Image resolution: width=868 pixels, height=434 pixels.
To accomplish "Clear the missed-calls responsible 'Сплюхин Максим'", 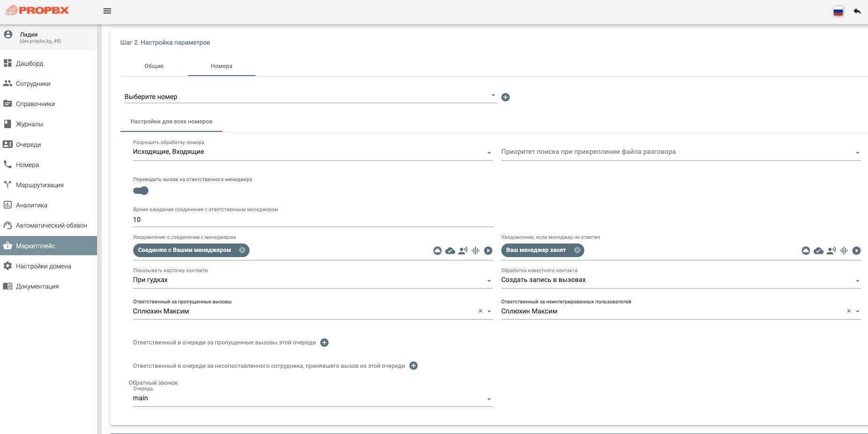I will coord(480,311).
